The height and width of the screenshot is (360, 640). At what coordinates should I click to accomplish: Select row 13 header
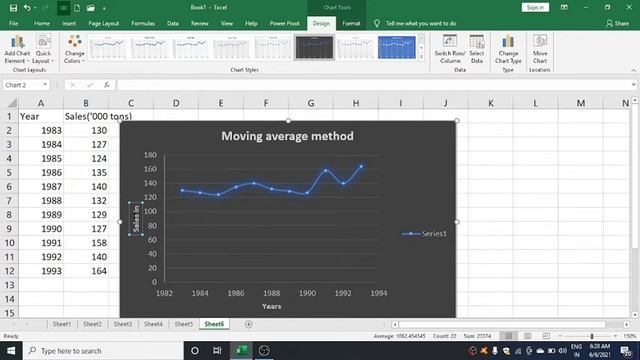(9, 285)
